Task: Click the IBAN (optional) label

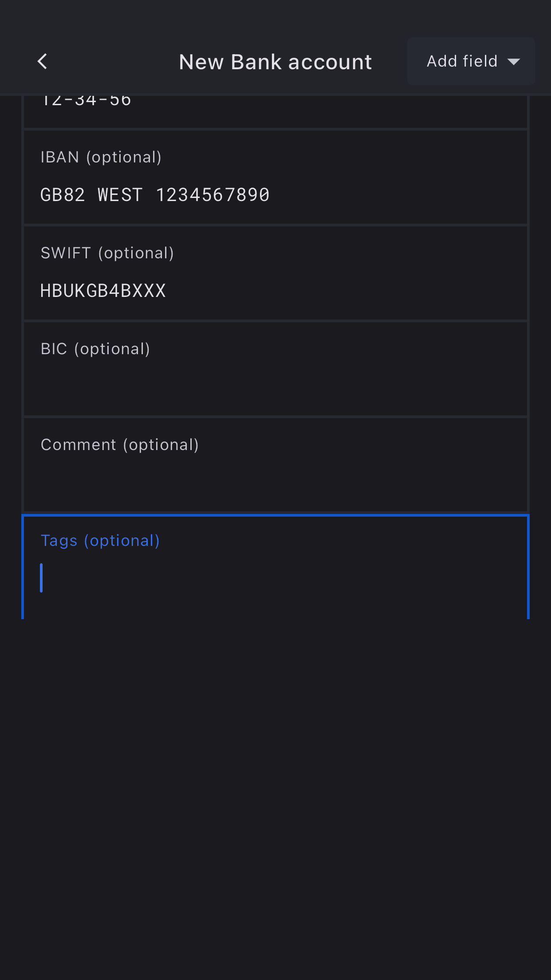Action: pyautogui.click(x=101, y=157)
